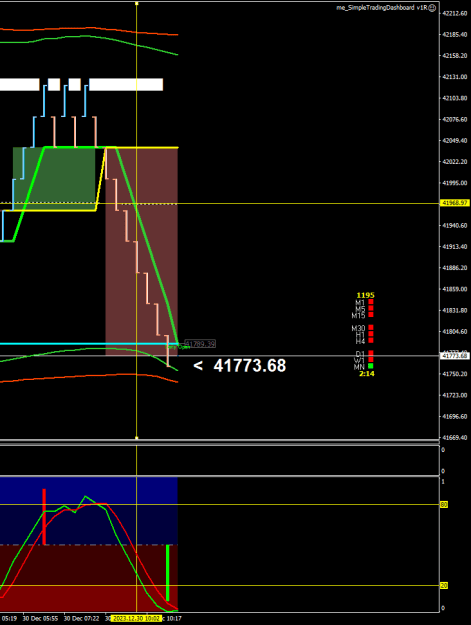Viewport: 471px width, 625px height.
Task: Click the 41859.00 price scale label
Action: coord(455,289)
